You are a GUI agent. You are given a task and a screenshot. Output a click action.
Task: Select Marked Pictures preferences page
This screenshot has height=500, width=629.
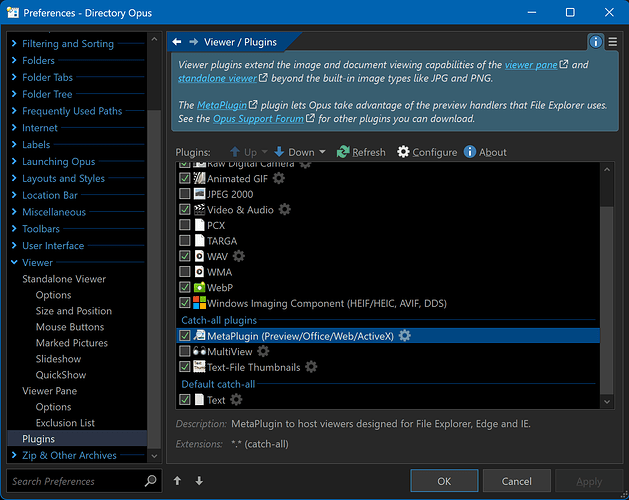pyautogui.click(x=72, y=343)
